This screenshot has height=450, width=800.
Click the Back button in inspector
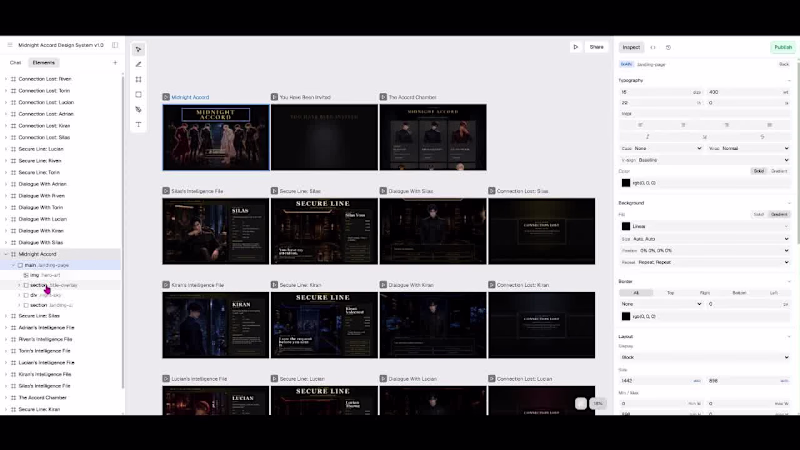(x=784, y=65)
